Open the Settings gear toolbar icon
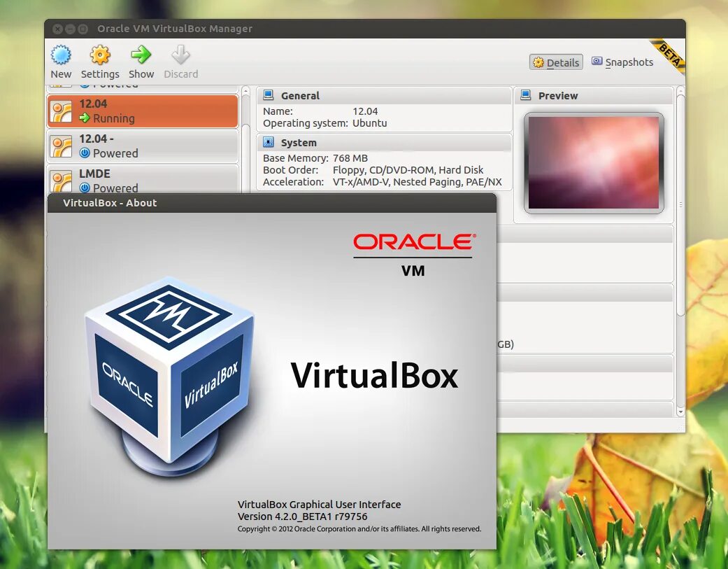This screenshot has height=569, width=728. pyautogui.click(x=100, y=55)
